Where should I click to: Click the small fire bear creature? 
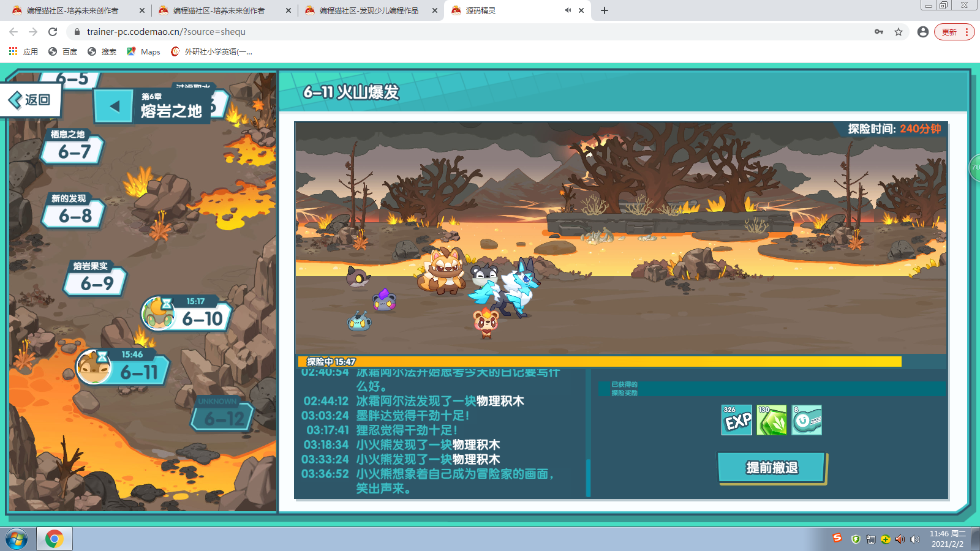coord(486,323)
